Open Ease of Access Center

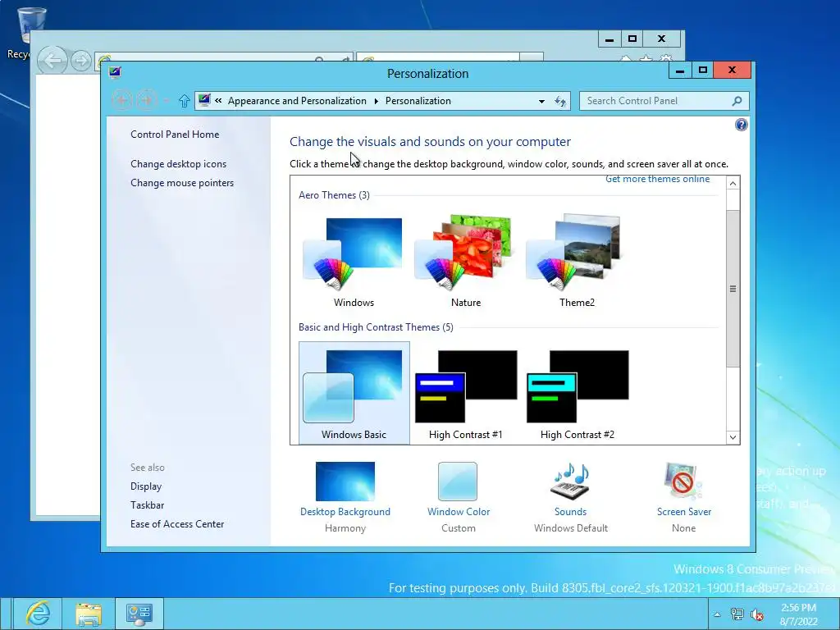(x=177, y=524)
